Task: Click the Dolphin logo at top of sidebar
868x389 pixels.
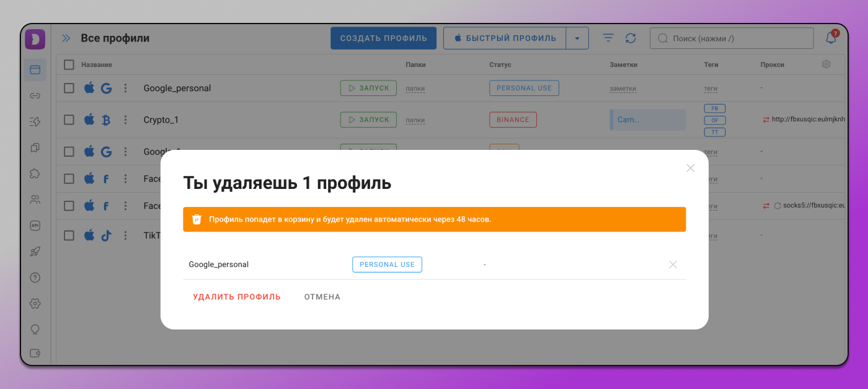Action: tap(35, 38)
